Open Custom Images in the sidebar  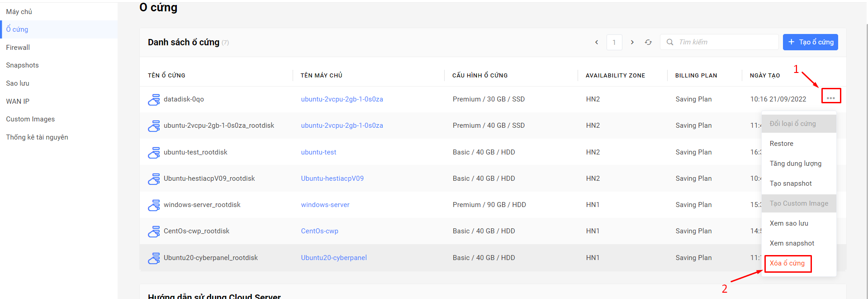[x=30, y=119]
